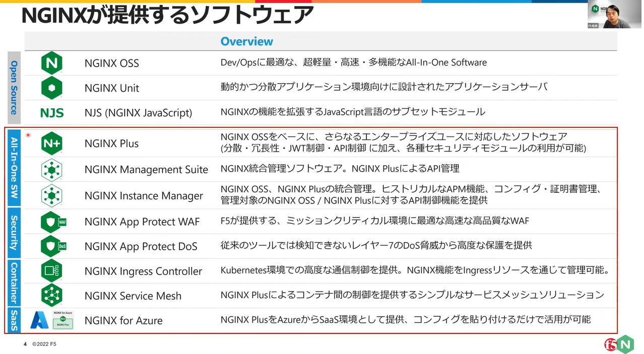Click the description 'NGINXの機能を拡張するJavaScript言語のサブセットモジュール'
This screenshot has height=354, width=644.
tap(353, 112)
